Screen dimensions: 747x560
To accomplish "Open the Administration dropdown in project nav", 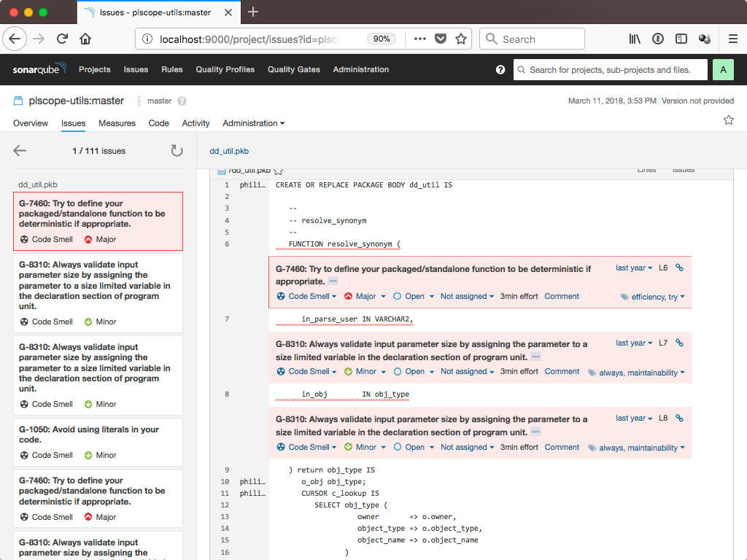I will pyautogui.click(x=253, y=123).
